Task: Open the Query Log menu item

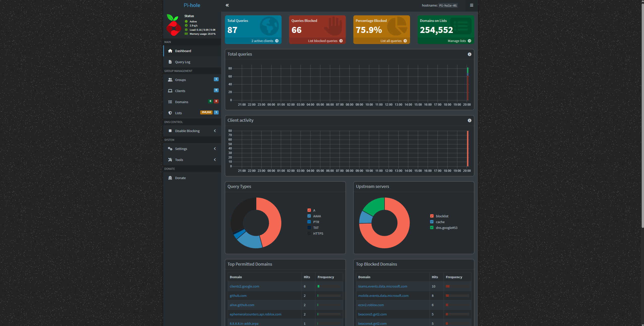Action: pyautogui.click(x=192, y=62)
